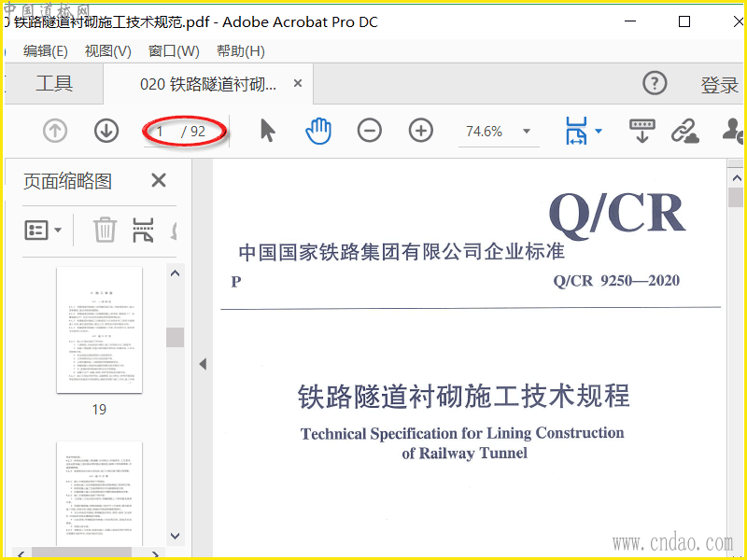
Task: Click "Technical Specification for Lining Construction" text
Action: 462,433
